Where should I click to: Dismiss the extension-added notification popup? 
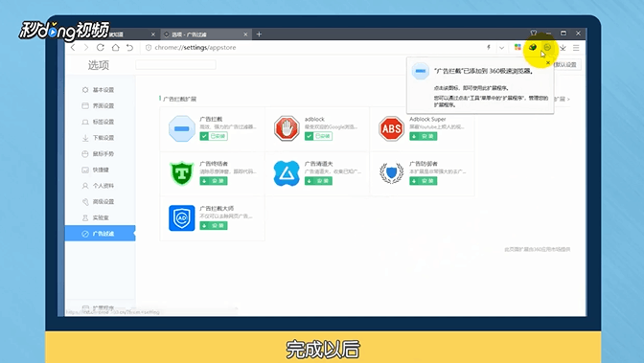(x=548, y=63)
